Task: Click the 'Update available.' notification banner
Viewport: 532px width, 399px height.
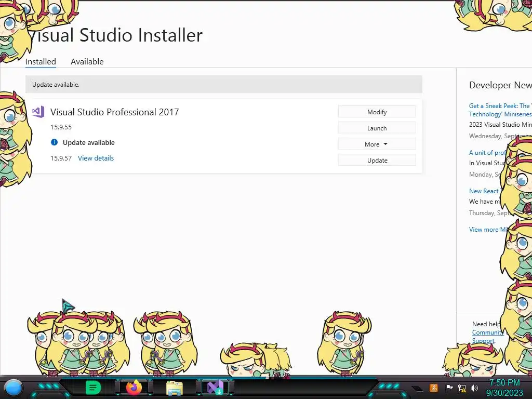Action: [x=224, y=85]
